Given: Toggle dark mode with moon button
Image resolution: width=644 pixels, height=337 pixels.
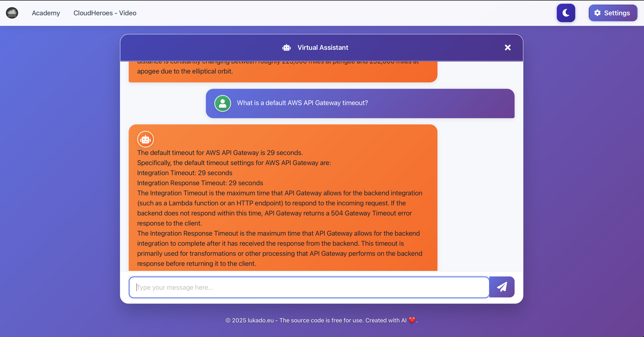Looking at the screenshot, I should click(566, 13).
